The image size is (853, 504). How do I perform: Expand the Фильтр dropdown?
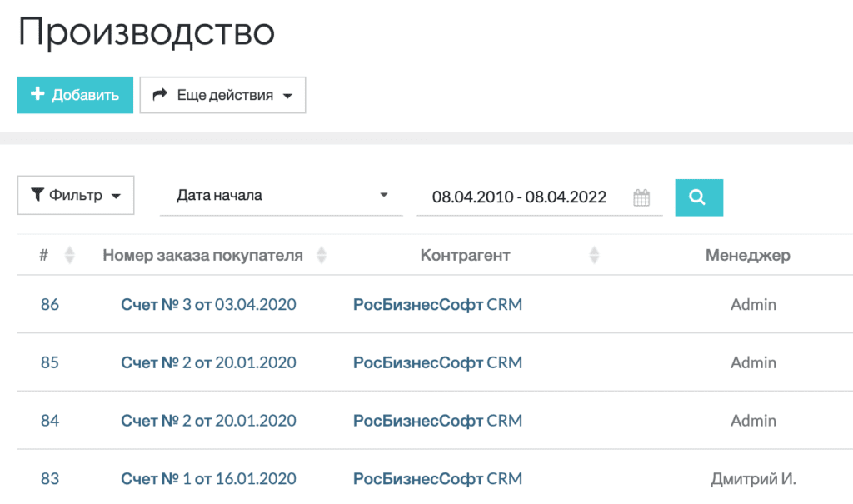[x=75, y=194]
